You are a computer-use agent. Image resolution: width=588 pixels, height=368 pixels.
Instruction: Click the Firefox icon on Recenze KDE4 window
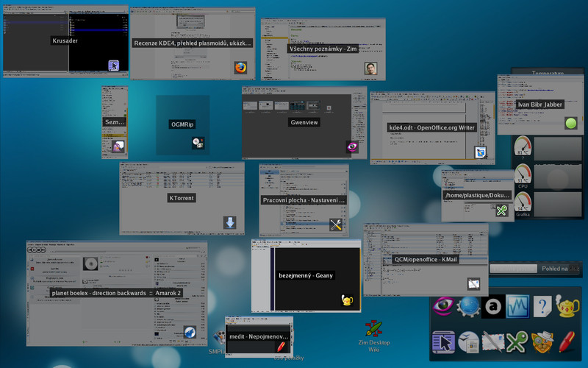coord(240,68)
